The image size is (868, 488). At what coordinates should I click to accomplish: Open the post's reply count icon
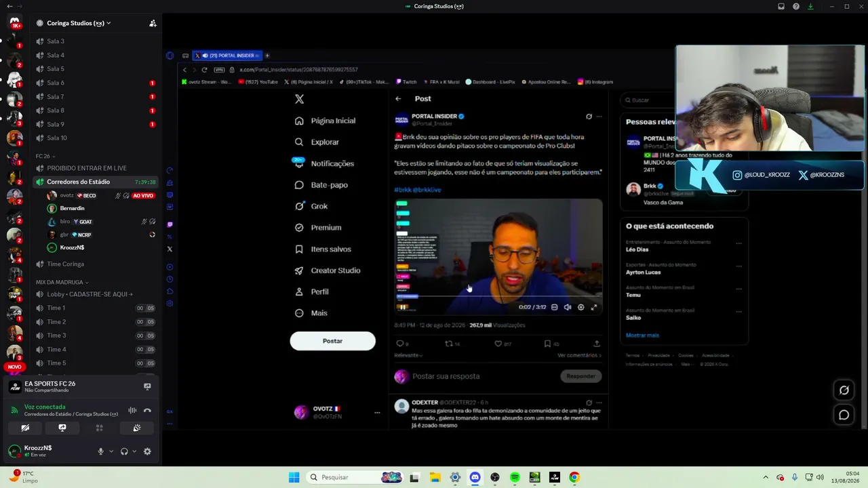(x=399, y=344)
